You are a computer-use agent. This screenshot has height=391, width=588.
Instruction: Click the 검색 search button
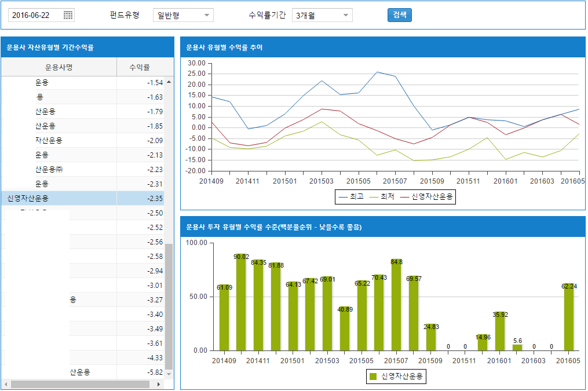point(399,15)
